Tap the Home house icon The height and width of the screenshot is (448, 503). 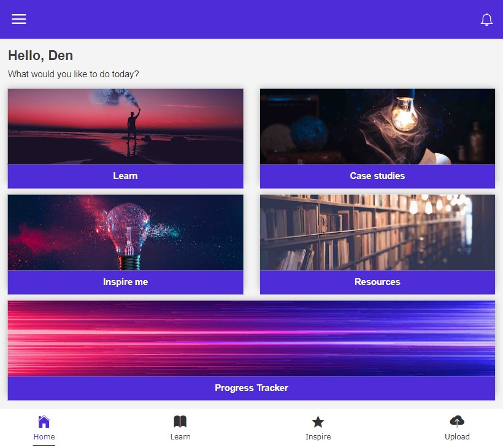(x=44, y=422)
